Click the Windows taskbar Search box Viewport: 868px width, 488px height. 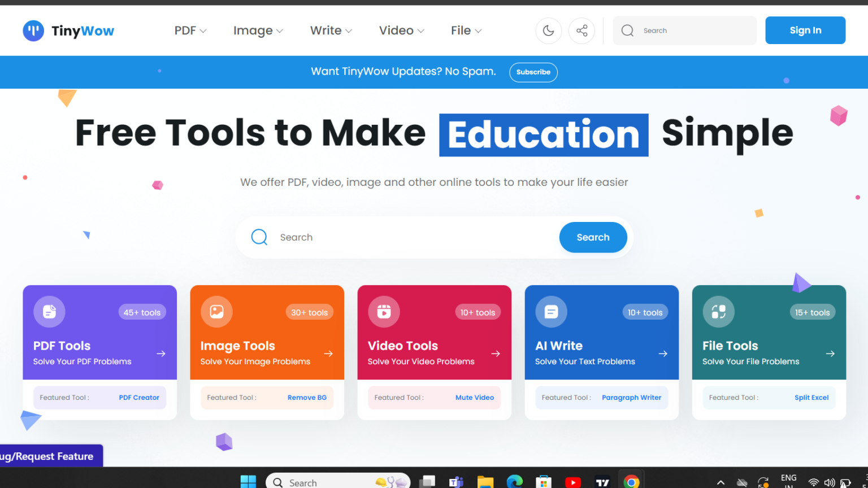[x=338, y=482]
